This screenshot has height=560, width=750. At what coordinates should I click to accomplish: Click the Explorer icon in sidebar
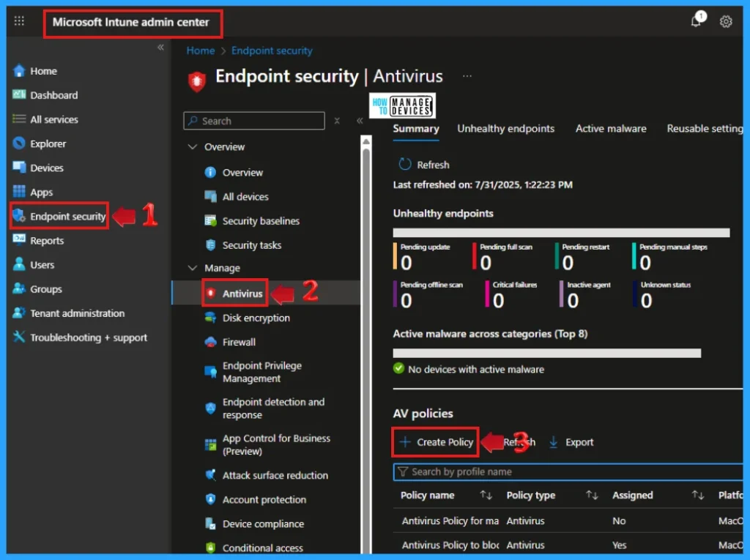click(x=18, y=143)
